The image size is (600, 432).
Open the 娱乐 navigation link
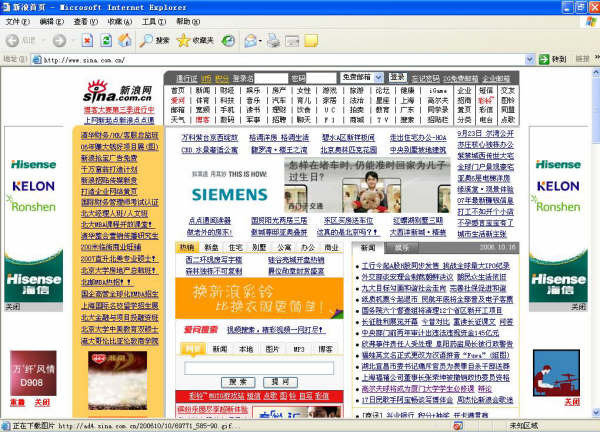tap(253, 90)
